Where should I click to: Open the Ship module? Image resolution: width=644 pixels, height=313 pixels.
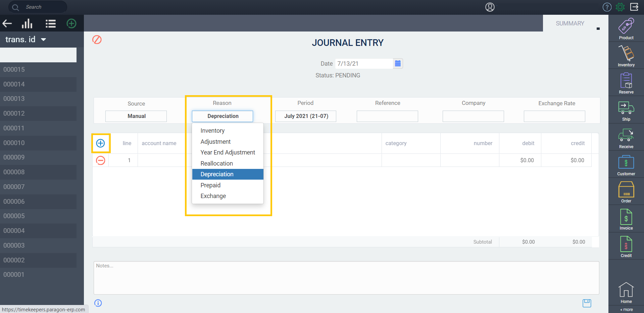(626, 111)
